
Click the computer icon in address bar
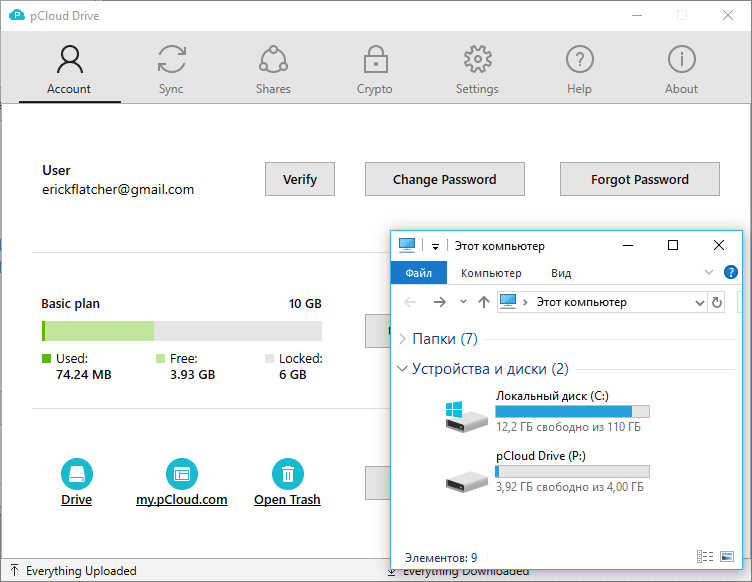click(508, 302)
